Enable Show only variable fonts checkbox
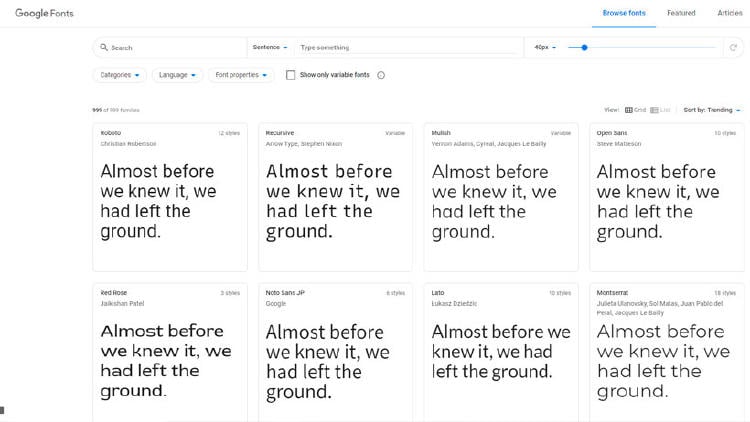This screenshot has width=750, height=422. (x=291, y=75)
